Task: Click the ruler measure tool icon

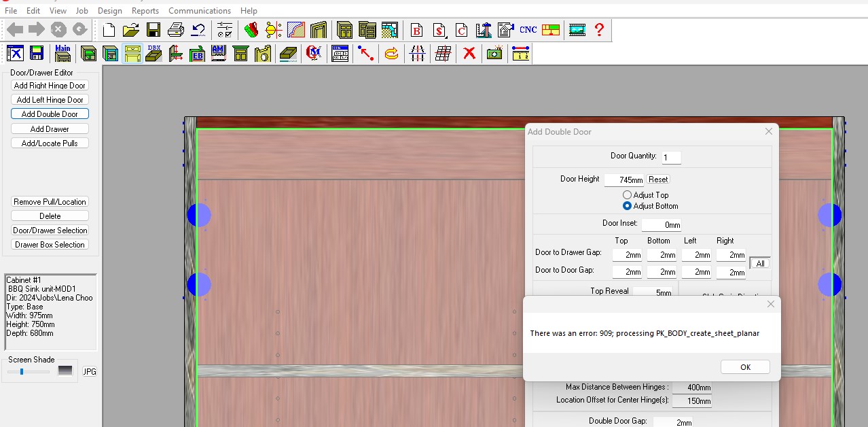Action: pyautogui.click(x=520, y=53)
